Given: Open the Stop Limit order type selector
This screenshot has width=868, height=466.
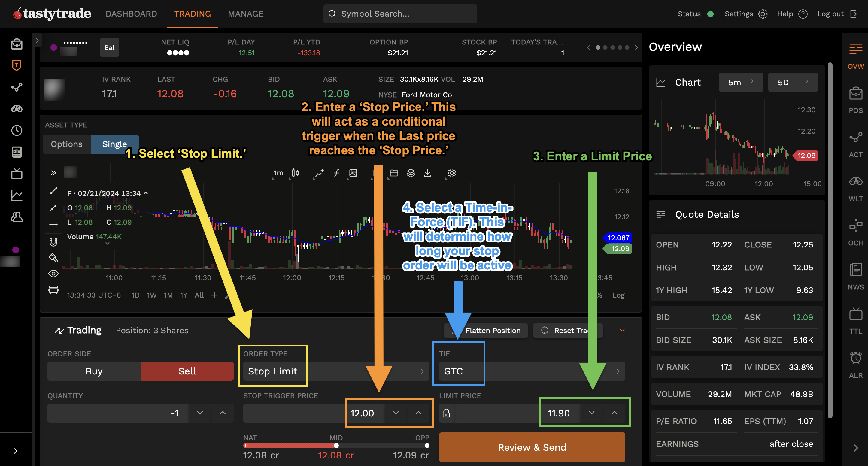Looking at the screenshot, I should [x=273, y=371].
